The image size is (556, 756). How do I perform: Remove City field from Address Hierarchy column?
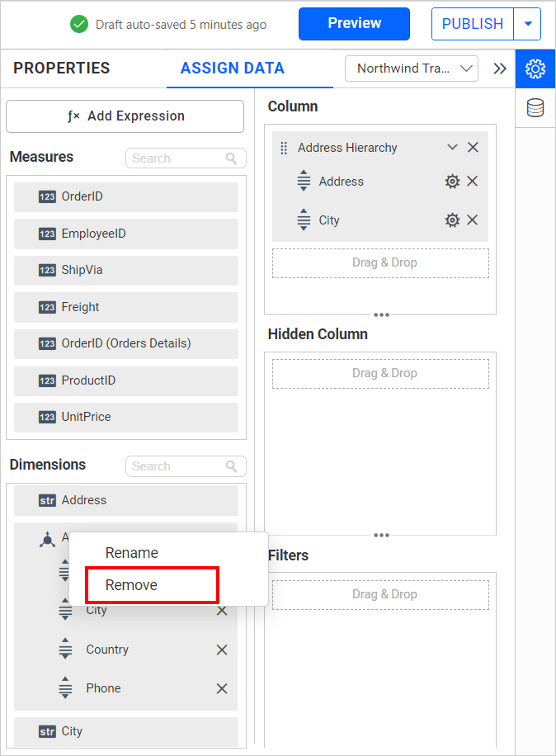(x=472, y=220)
